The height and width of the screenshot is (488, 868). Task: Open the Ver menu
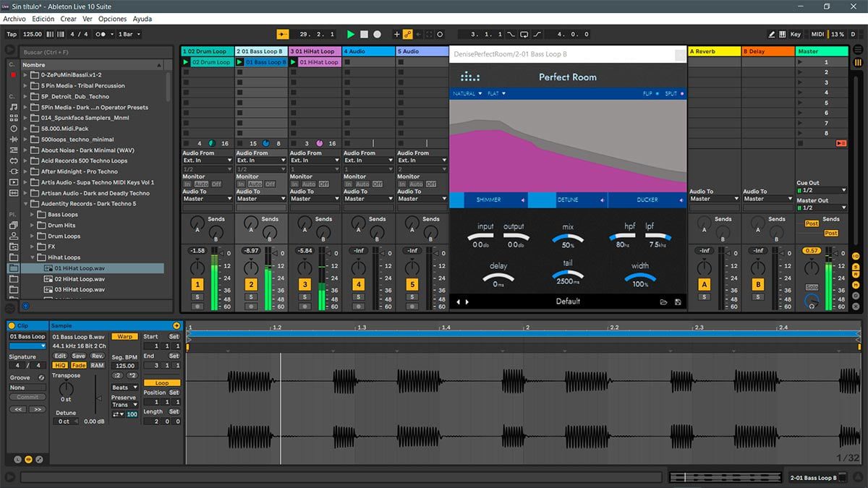(88, 19)
